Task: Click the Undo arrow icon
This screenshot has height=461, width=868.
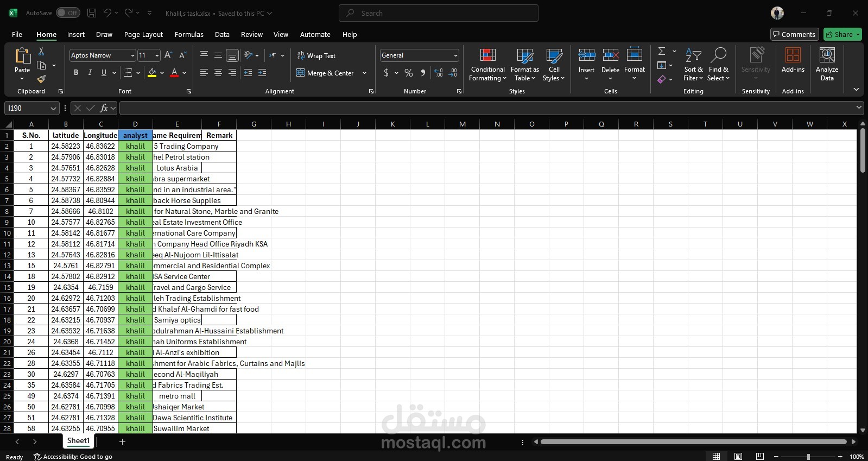Action: click(107, 13)
